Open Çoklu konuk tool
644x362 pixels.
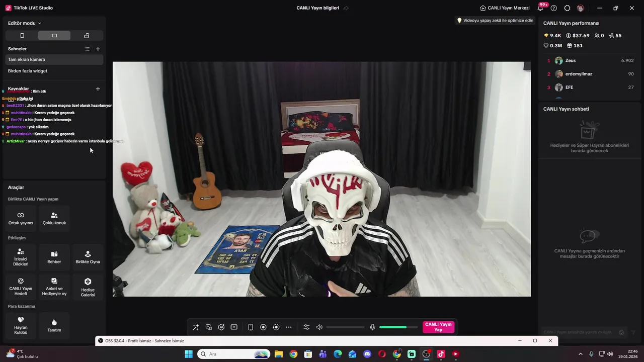pyautogui.click(x=54, y=218)
